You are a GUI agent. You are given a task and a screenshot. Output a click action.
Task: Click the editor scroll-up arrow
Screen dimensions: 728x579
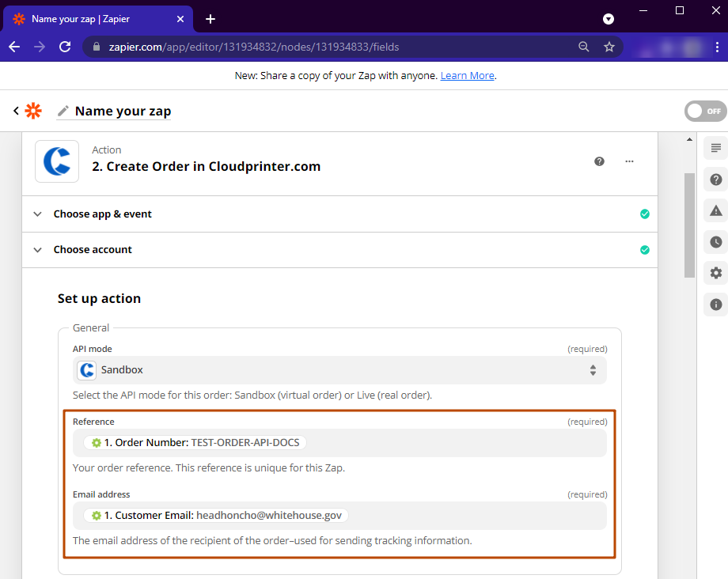click(689, 139)
